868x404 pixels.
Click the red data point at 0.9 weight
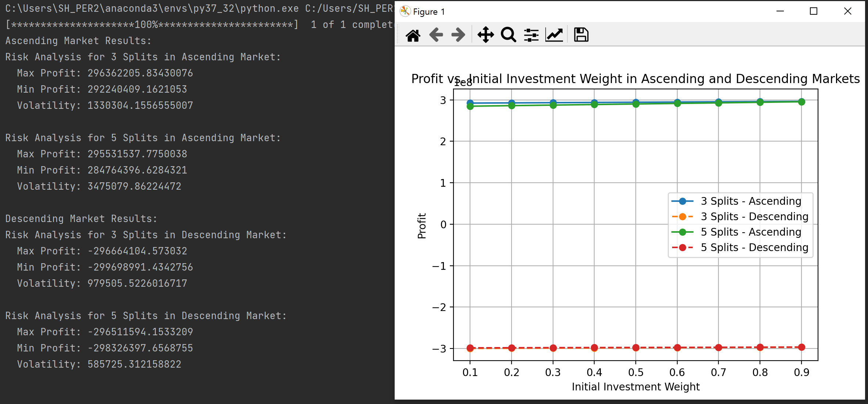(x=801, y=347)
